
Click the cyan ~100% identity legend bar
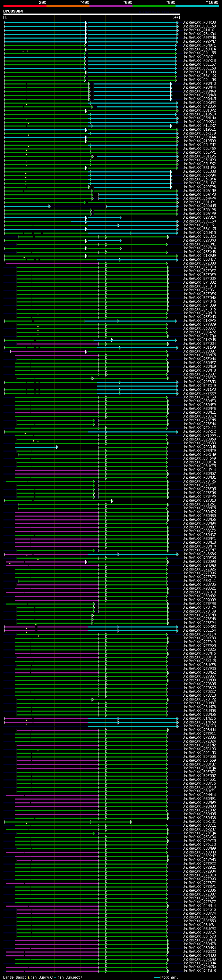point(197,7)
